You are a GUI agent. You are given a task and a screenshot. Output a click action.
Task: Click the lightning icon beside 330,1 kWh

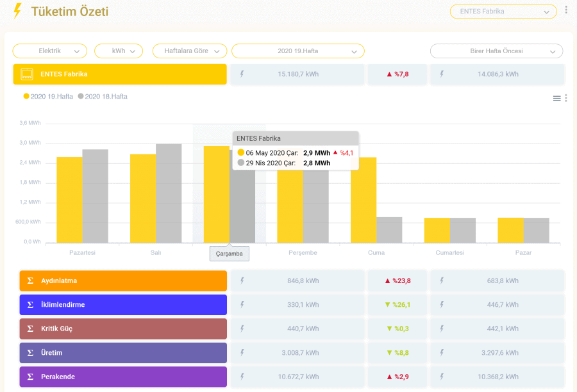coord(242,304)
